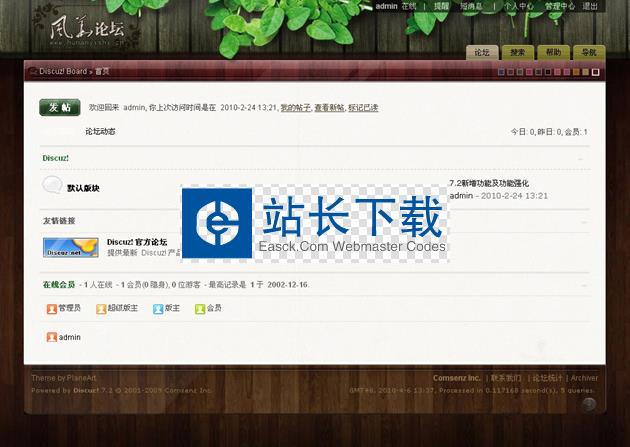This screenshot has height=447, width=630.
Task: Open the 论坛 forum tab
Action: point(482,52)
